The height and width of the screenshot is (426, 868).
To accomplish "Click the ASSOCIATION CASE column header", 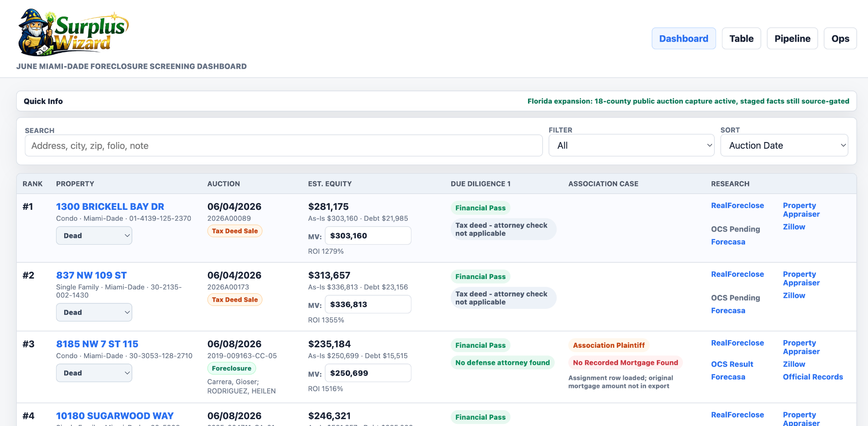I will pyautogui.click(x=603, y=184).
